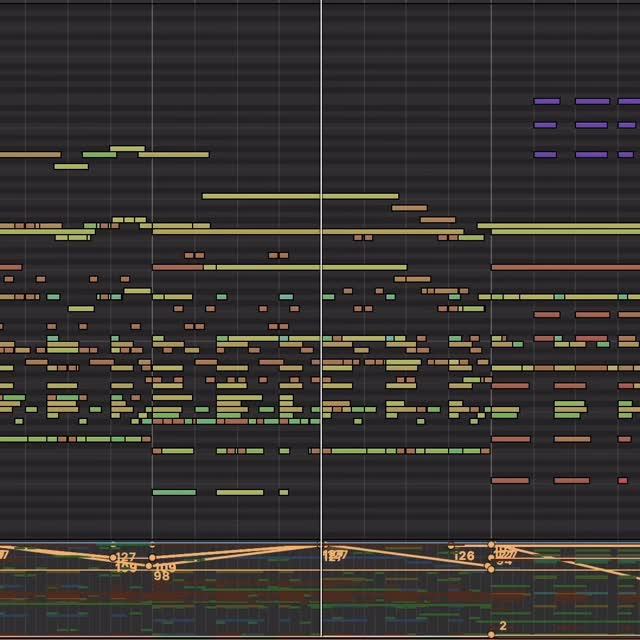The image size is (640, 640).
Task: Select the first purple note in the top purple row
Action: (547, 101)
